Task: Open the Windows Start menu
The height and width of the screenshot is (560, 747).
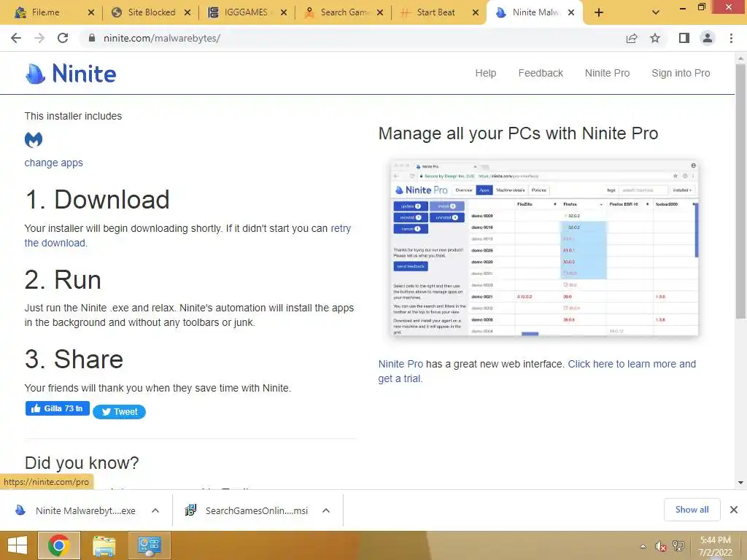Action: (18, 545)
